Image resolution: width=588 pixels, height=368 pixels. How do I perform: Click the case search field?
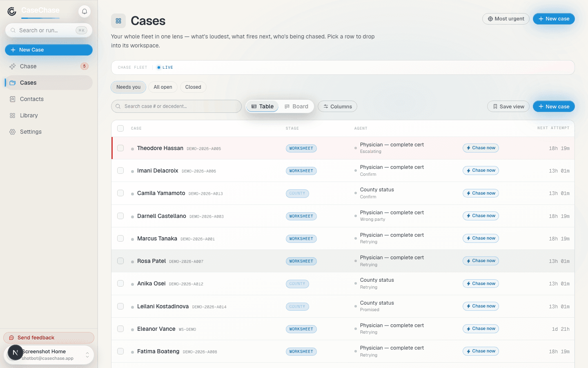[x=176, y=106]
